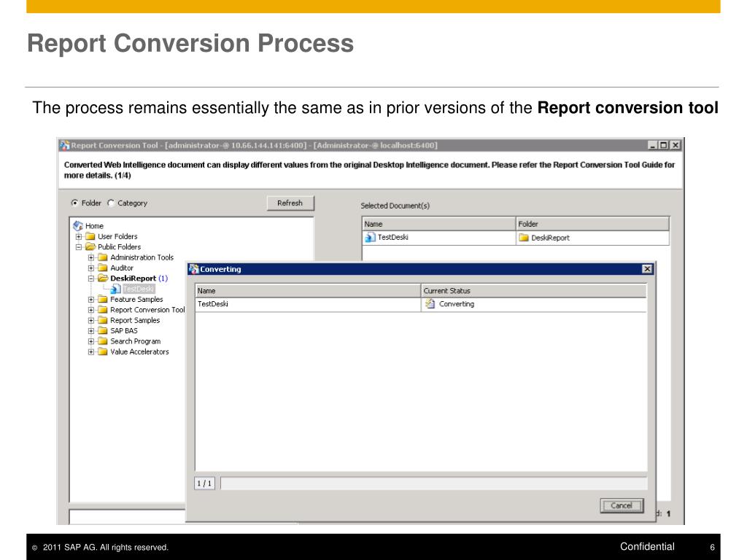Select the Category radio button
This screenshot has height=560, width=747.
click(111, 203)
